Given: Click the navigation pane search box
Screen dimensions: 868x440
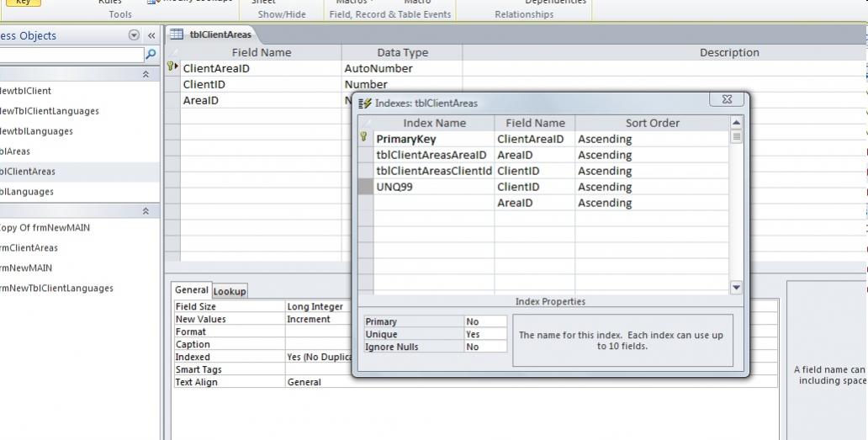Looking at the screenshot, I should tap(71, 55).
